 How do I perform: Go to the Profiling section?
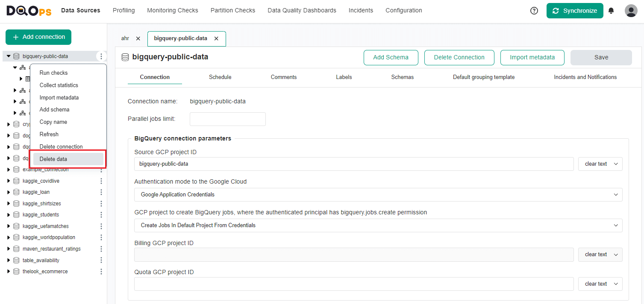pyautogui.click(x=124, y=10)
